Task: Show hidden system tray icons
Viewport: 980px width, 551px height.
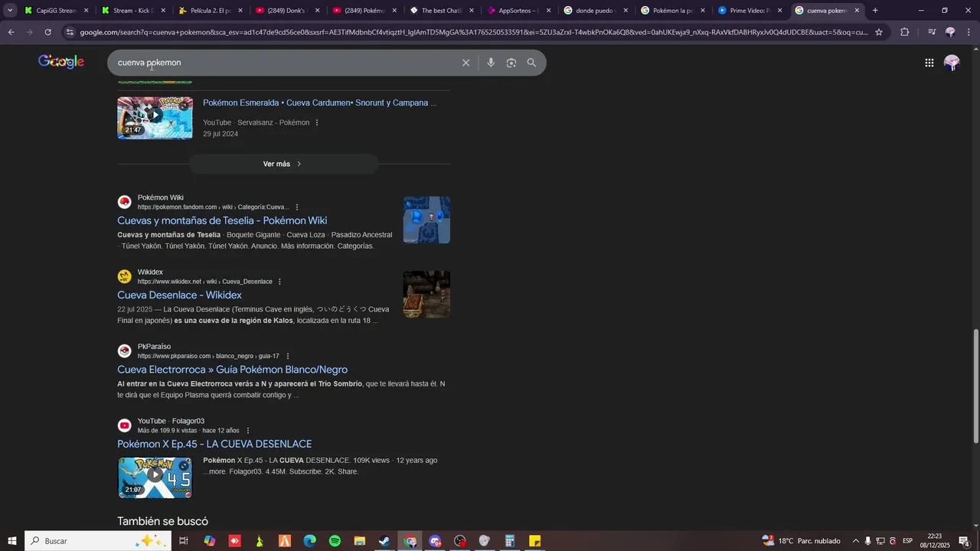Action: (x=856, y=541)
